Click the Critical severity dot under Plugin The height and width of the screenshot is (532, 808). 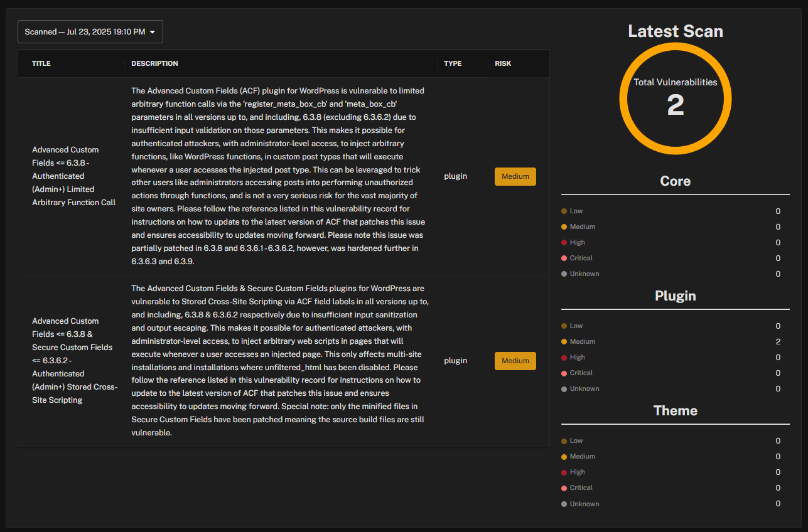coord(564,373)
